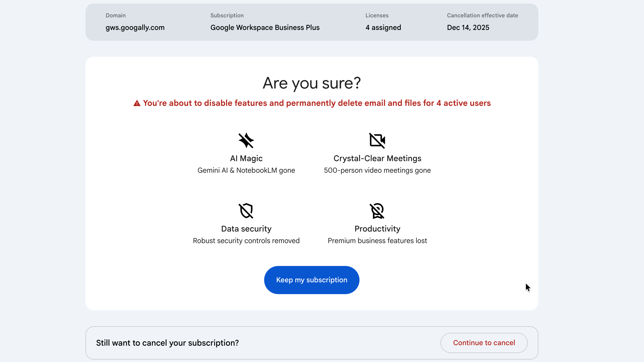Click the Dec 14, 2025 cancellation date
644x362 pixels.
(468, 27)
